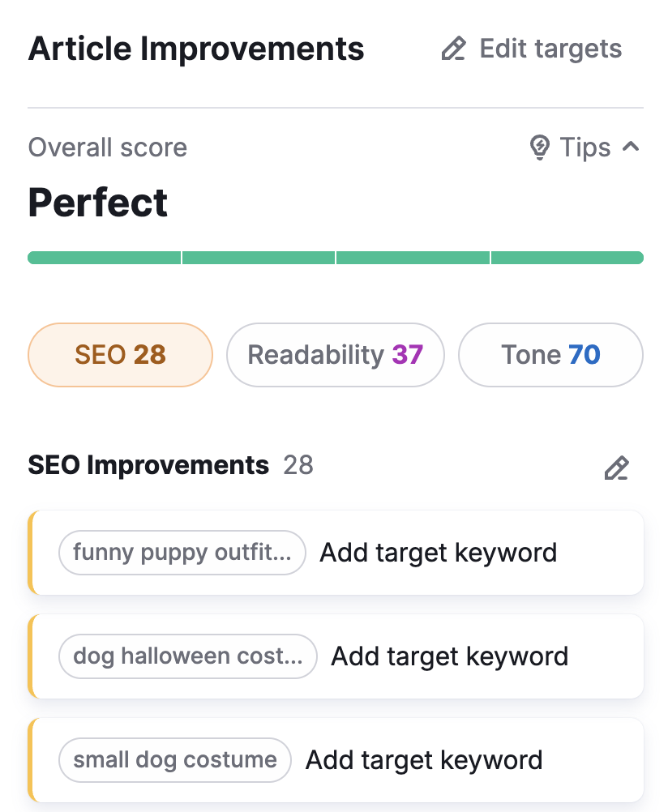The height and width of the screenshot is (812, 668).
Task: Open the Readability tab
Action: [x=335, y=355]
